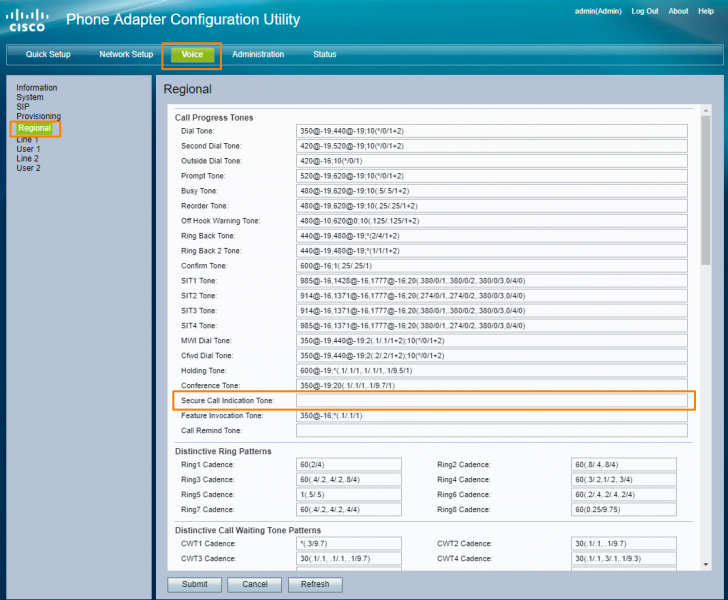Click the Log Out link
Image resolution: width=728 pixels, height=600 pixels.
coord(644,11)
